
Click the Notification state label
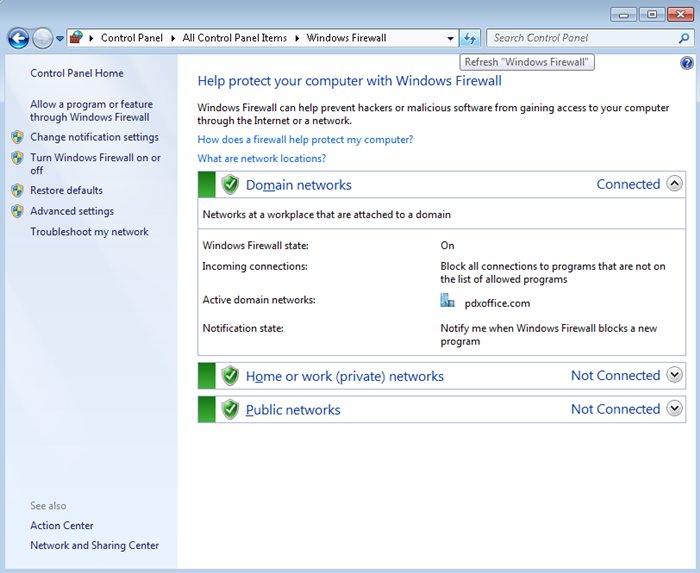coord(243,328)
